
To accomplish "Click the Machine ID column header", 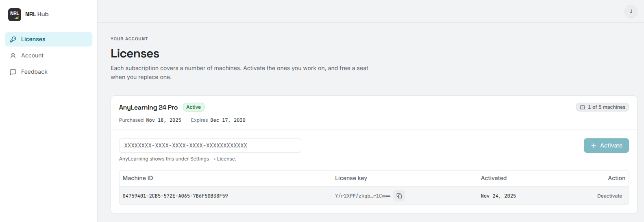I will (x=138, y=178).
